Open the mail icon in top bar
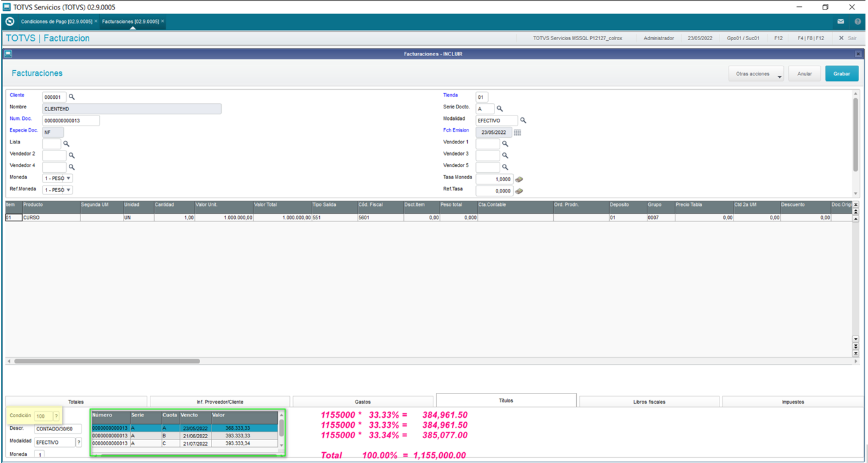The height and width of the screenshot is (463, 868). click(x=841, y=22)
